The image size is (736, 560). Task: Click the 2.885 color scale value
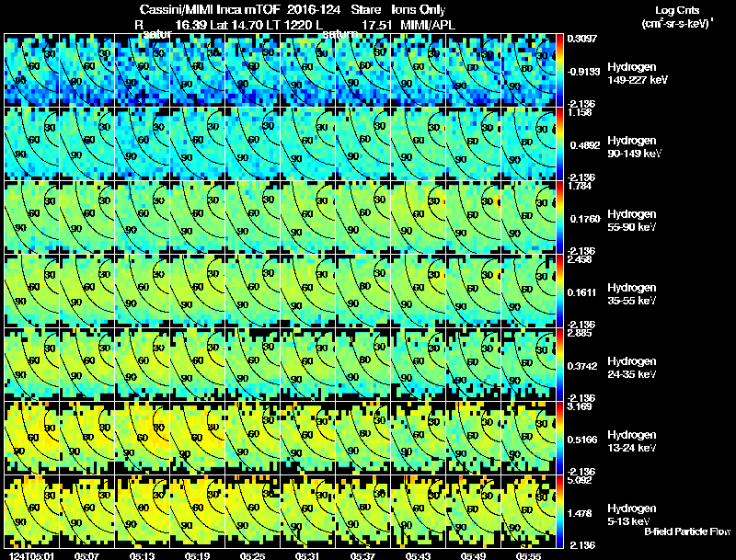point(580,333)
